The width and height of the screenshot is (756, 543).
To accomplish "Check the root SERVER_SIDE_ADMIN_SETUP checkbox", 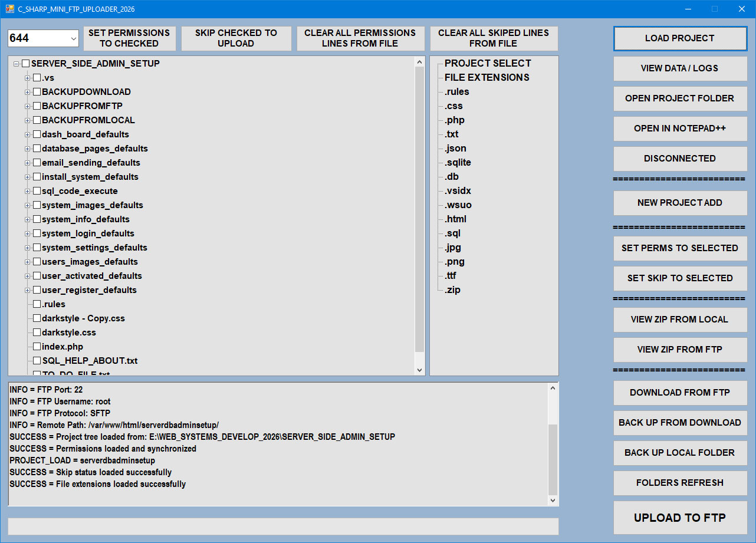I will 27,64.
